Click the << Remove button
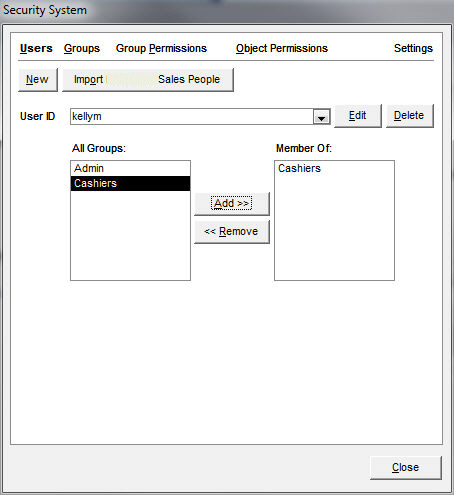The height and width of the screenshot is (495, 454). pyautogui.click(x=232, y=231)
